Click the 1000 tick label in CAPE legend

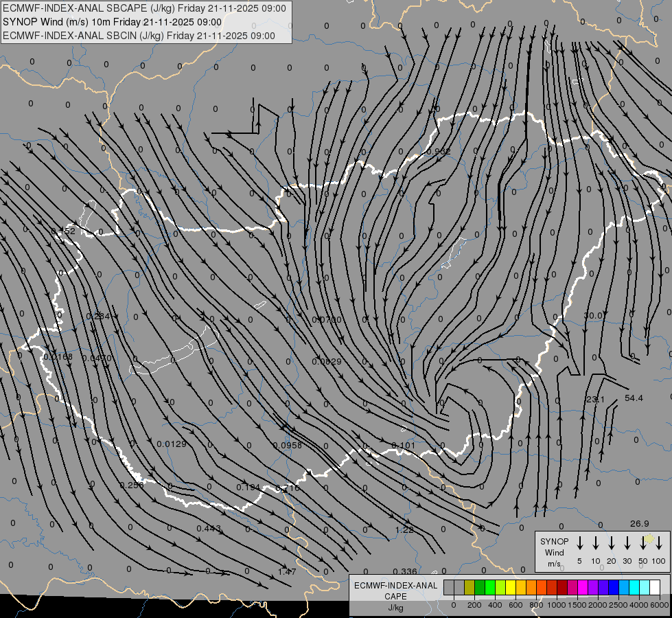[557, 605]
